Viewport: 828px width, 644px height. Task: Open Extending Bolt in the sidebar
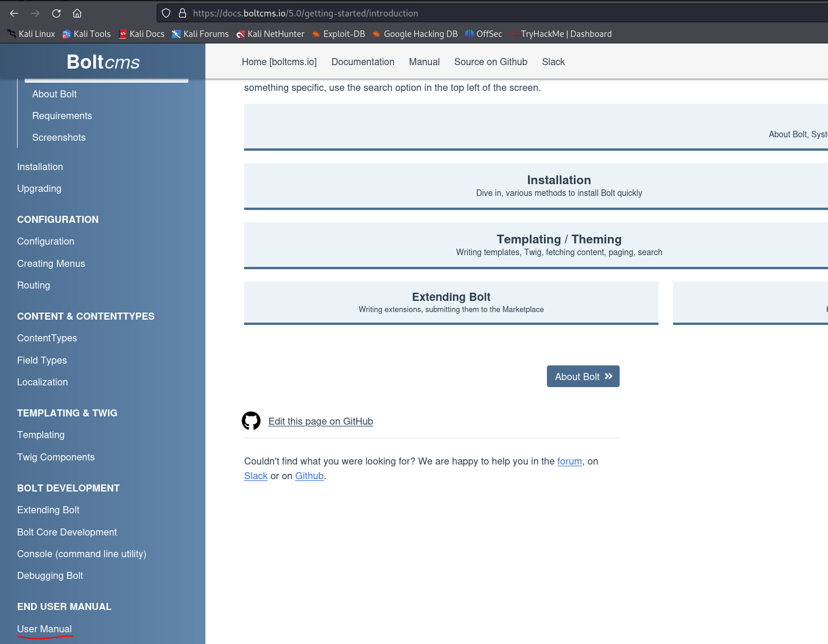48,510
